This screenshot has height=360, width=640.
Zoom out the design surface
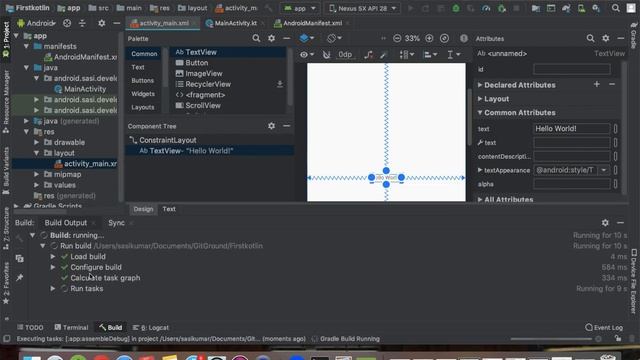tap(397, 38)
